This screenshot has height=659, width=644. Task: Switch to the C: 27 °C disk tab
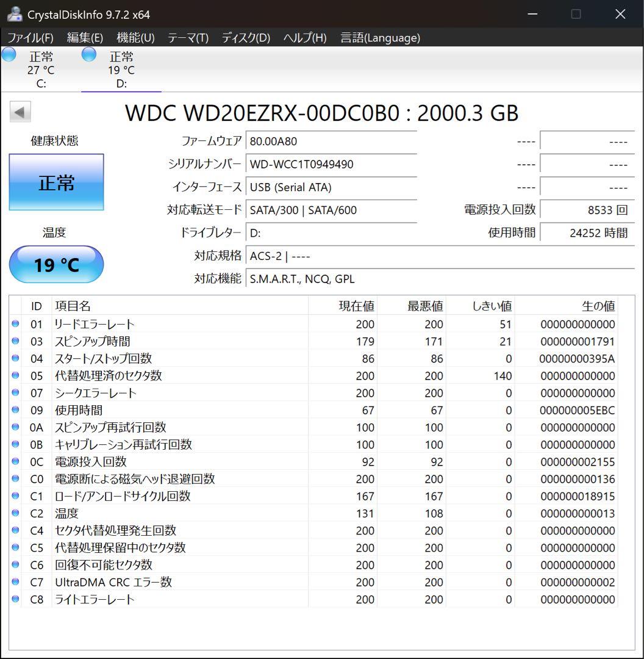pyautogui.click(x=41, y=70)
